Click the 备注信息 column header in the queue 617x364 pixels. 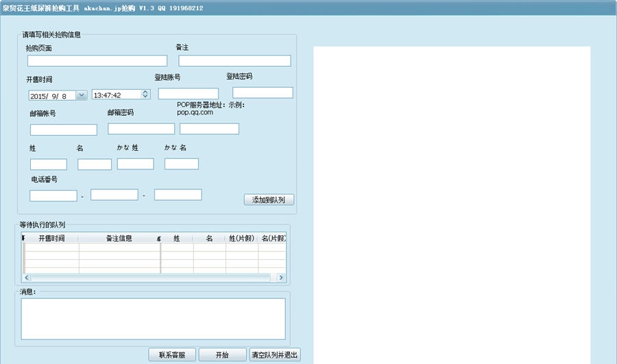119,238
